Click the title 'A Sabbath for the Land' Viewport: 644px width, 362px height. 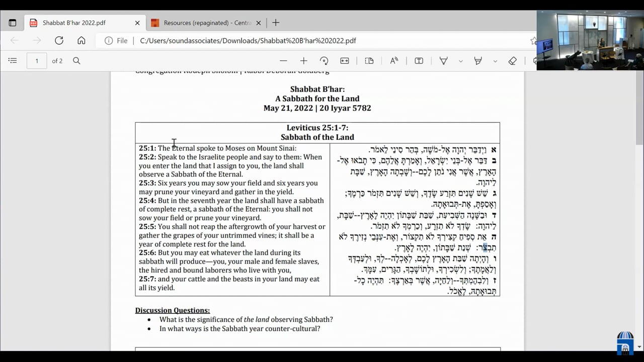pyautogui.click(x=317, y=99)
